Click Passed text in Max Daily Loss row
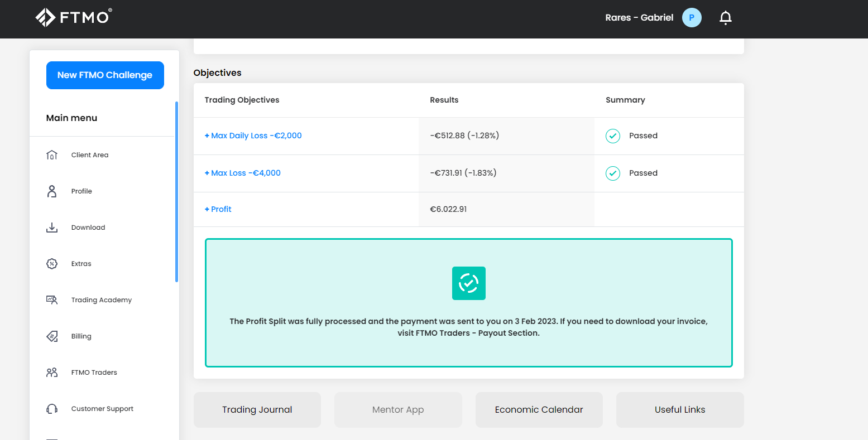 tap(643, 136)
